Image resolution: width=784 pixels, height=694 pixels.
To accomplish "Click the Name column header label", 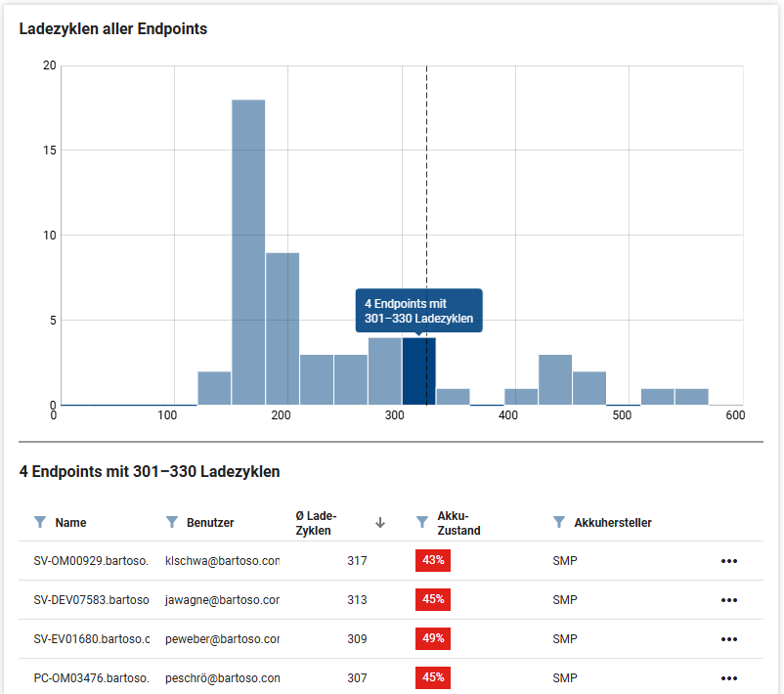I will pyautogui.click(x=70, y=523).
